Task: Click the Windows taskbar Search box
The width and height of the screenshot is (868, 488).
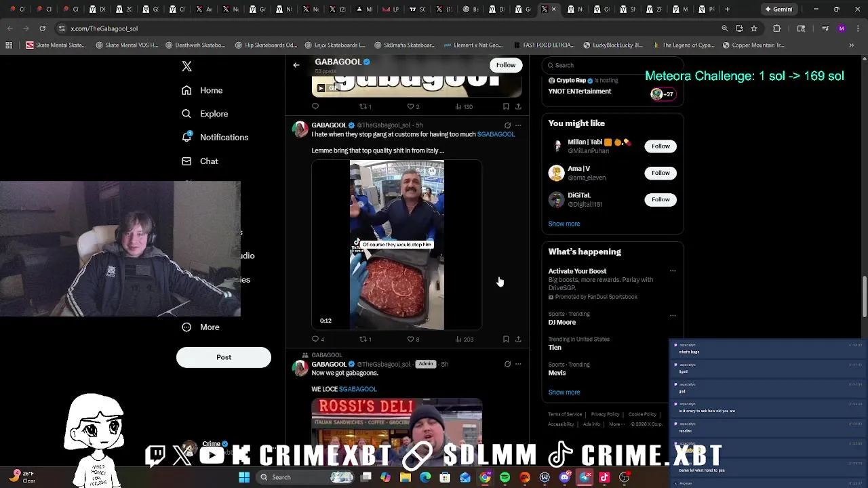Action: click(304, 477)
